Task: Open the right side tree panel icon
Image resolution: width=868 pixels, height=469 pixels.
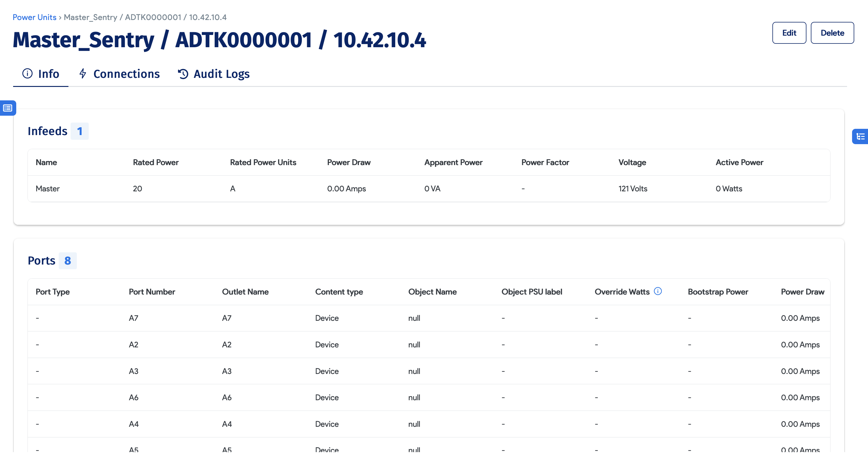Action: coord(860,137)
